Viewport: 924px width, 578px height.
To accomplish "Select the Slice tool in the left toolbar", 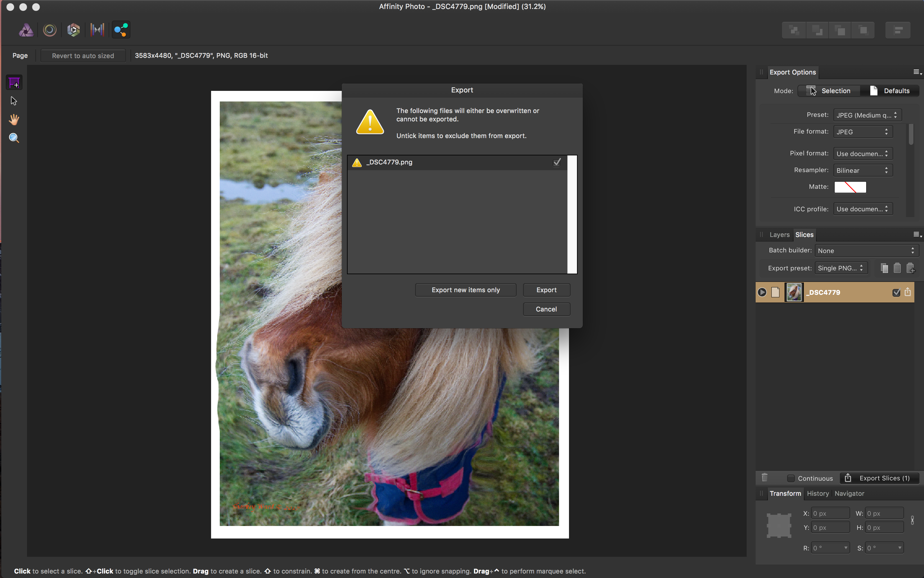I will click(x=14, y=82).
